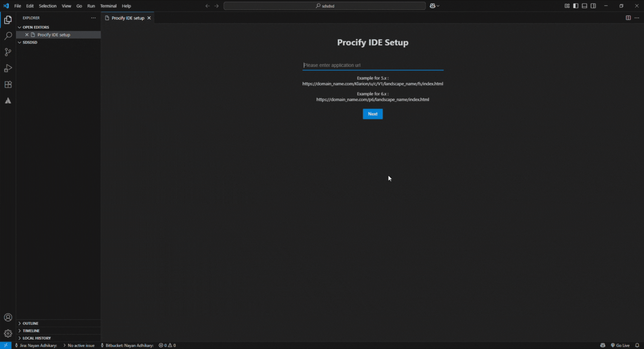Open the notifications bell in status bar
This screenshot has width=644, height=349.
click(637, 345)
